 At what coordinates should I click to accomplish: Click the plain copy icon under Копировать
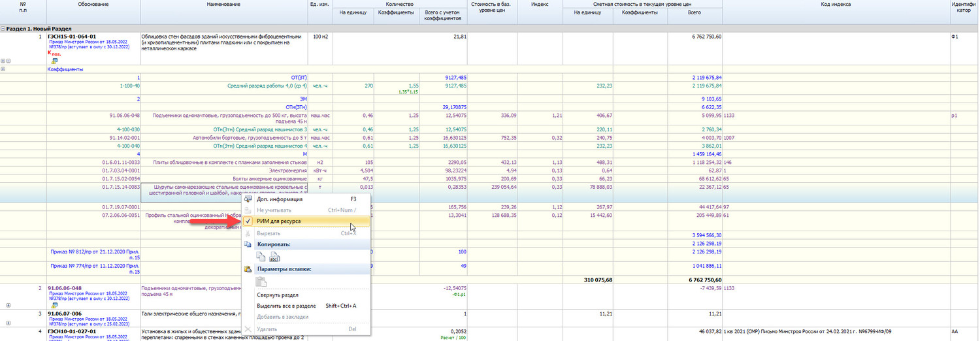click(x=261, y=255)
